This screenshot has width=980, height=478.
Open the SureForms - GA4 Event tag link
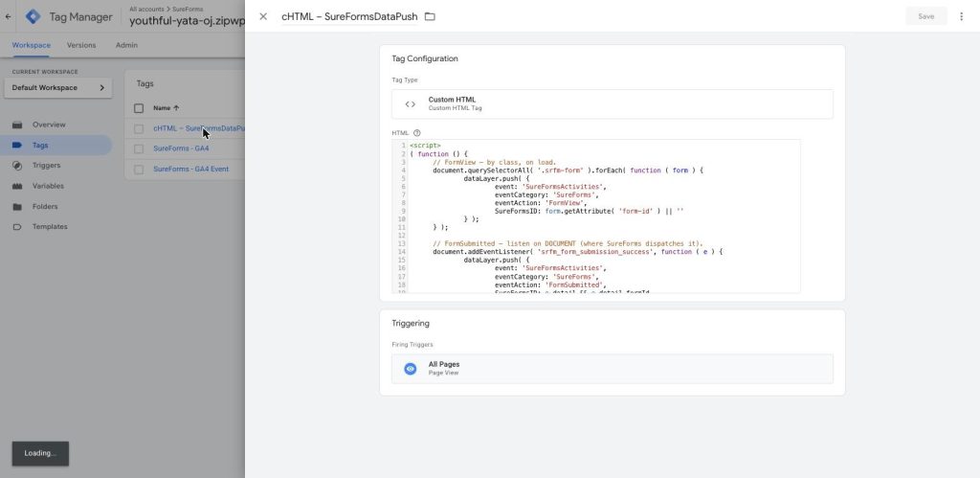[x=190, y=169]
